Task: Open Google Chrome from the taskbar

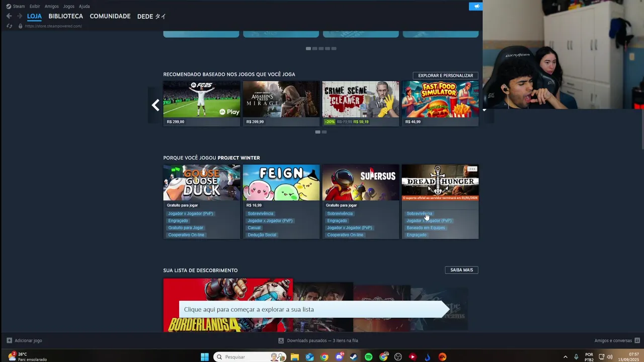Action: [x=325, y=357]
